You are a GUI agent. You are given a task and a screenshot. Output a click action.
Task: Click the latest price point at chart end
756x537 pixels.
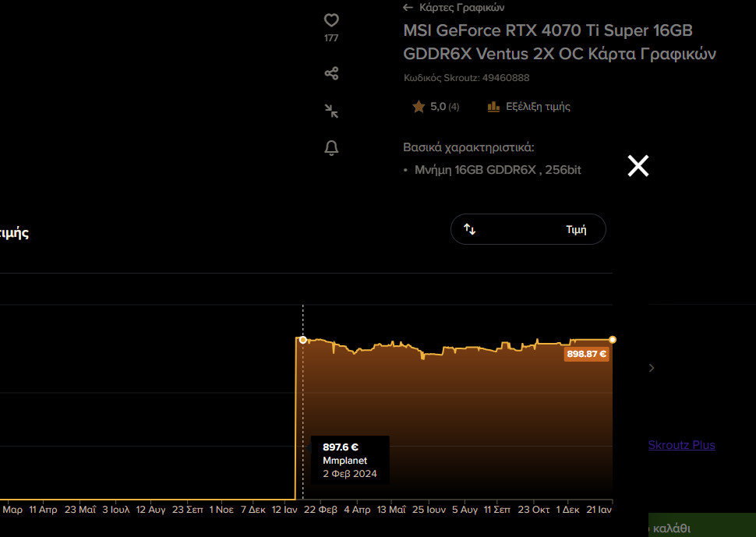[x=613, y=340]
